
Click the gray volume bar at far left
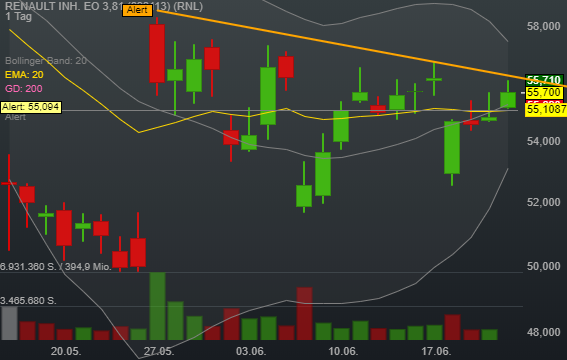click(9, 323)
